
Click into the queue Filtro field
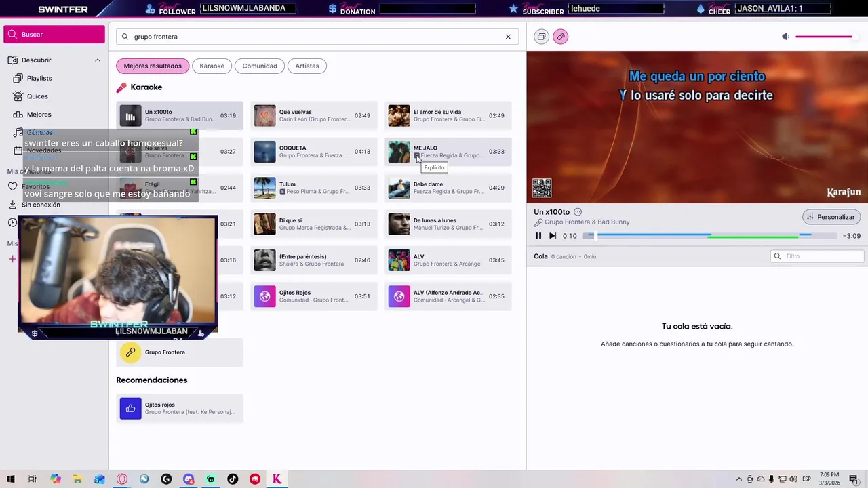tap(818, 256)
